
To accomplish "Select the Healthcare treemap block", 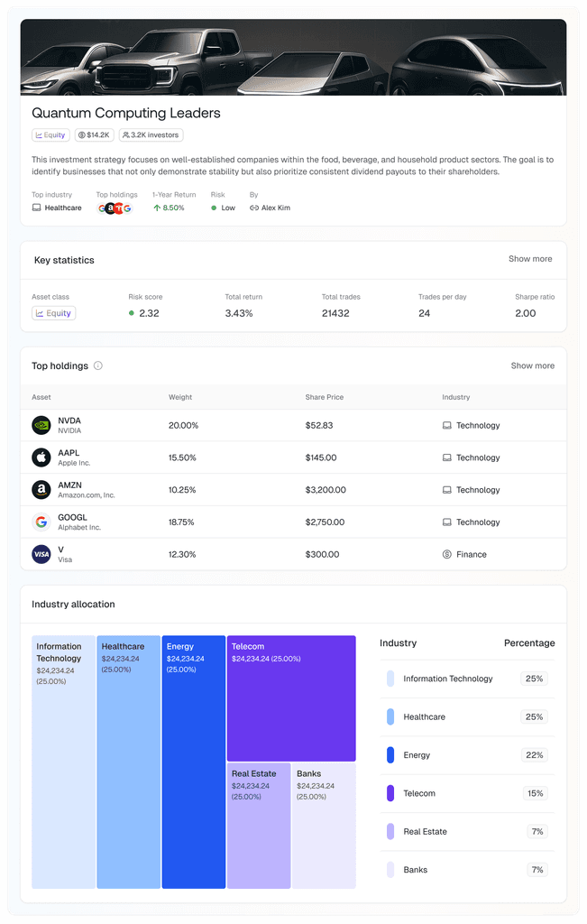I will [128, 762].
